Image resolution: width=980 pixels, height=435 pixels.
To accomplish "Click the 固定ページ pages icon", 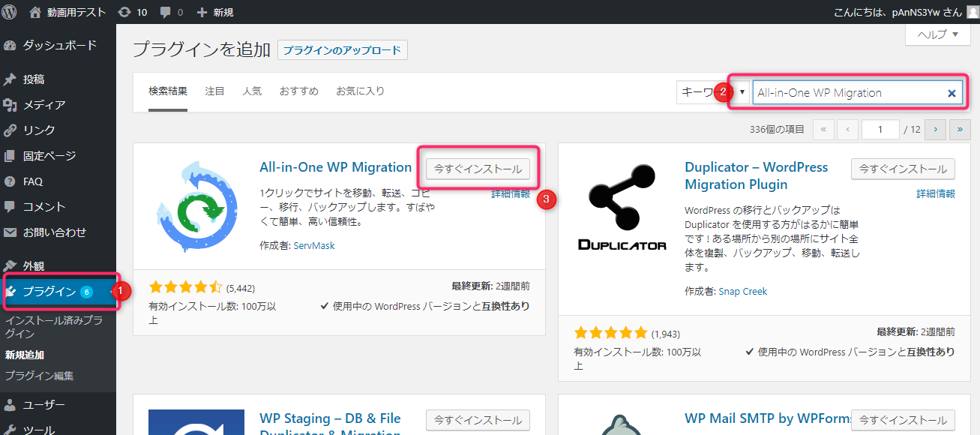I will tap(10, 156).
